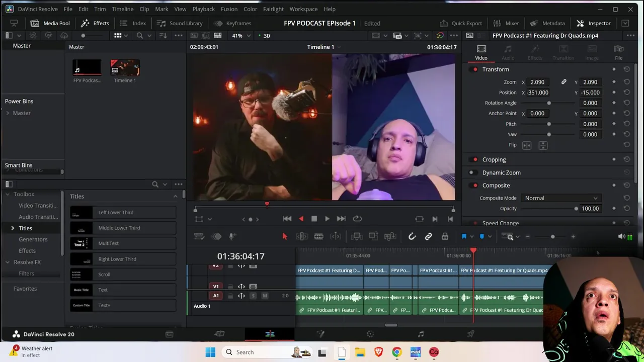Open the Trim menu
The width and height of the screenshot is (644, 362).
[x=100, y=9]
